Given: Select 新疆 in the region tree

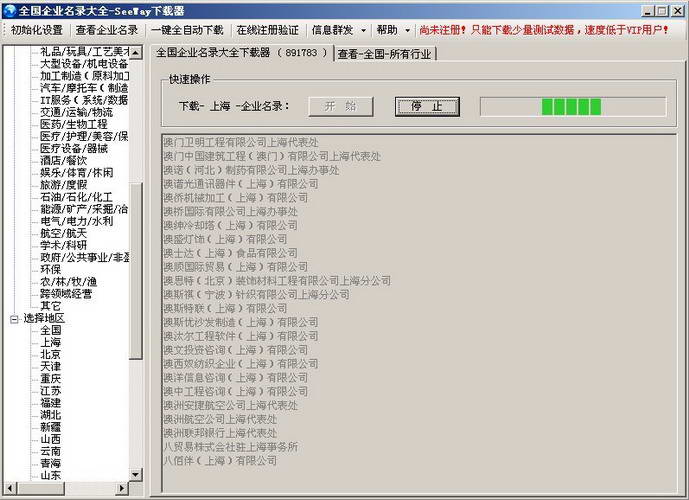Looking at the screenshot, I should click(51, 427).
